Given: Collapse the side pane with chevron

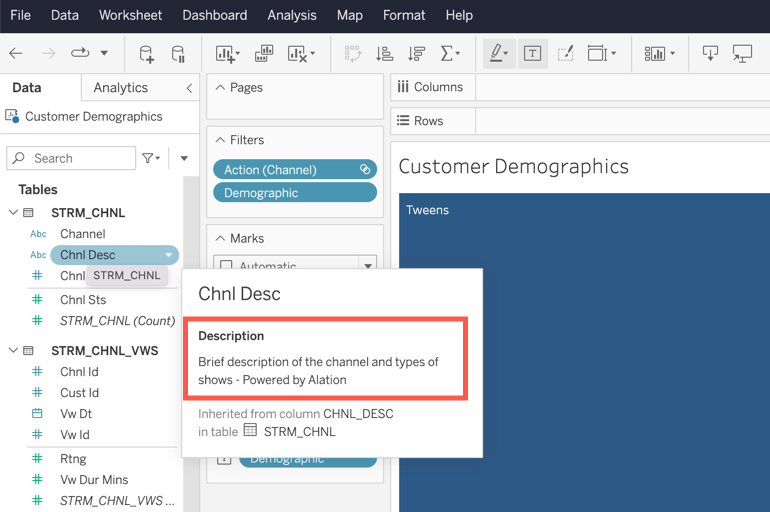Looking at the screenshot, I should point(189,88).
